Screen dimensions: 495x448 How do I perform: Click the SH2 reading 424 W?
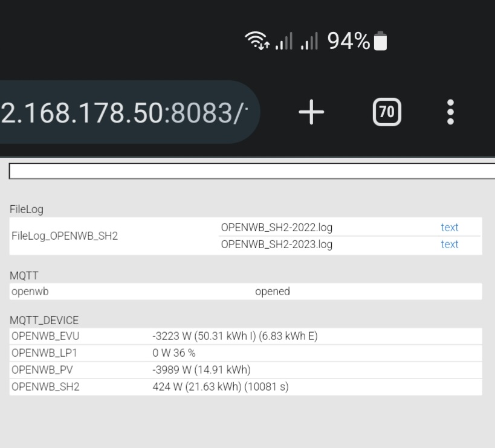click(x=221, y=386)
